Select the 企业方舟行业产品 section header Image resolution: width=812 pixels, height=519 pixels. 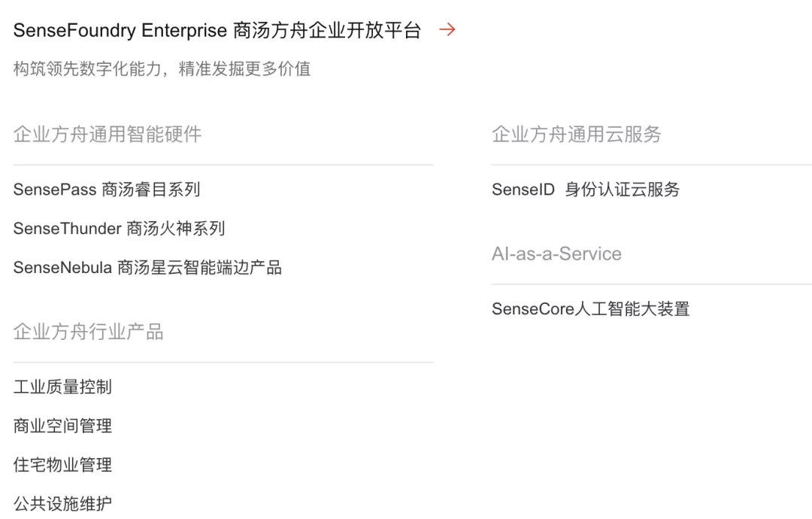coord(89,332)
